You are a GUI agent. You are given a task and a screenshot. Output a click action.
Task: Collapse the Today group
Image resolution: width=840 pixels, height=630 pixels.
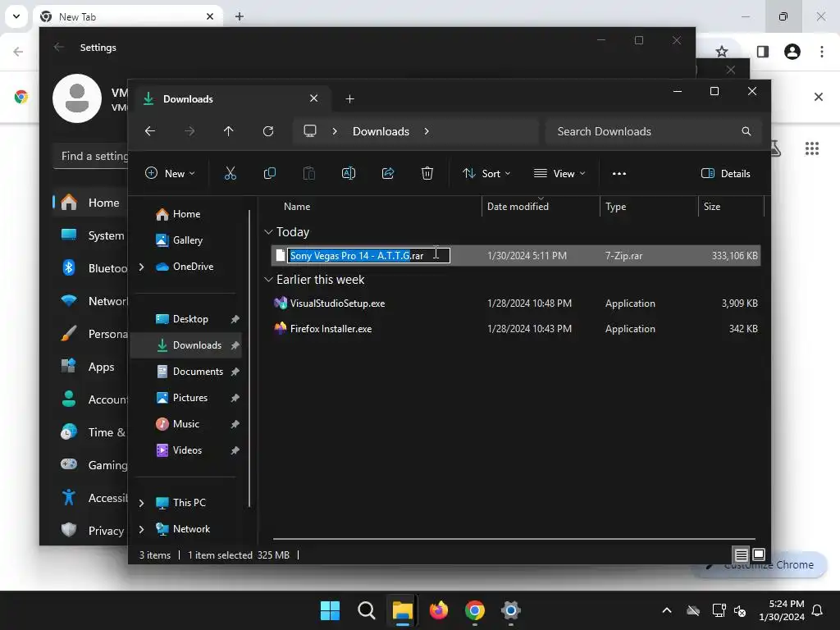coord(268,232)
